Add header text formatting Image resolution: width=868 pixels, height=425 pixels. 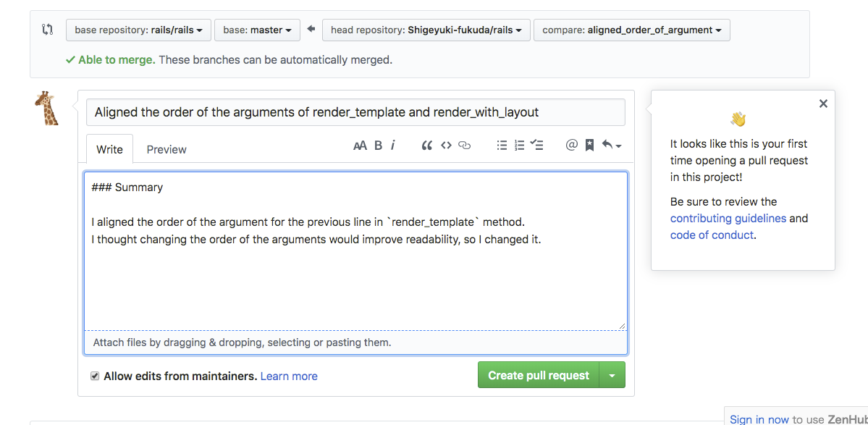click(x=360, y=146)
